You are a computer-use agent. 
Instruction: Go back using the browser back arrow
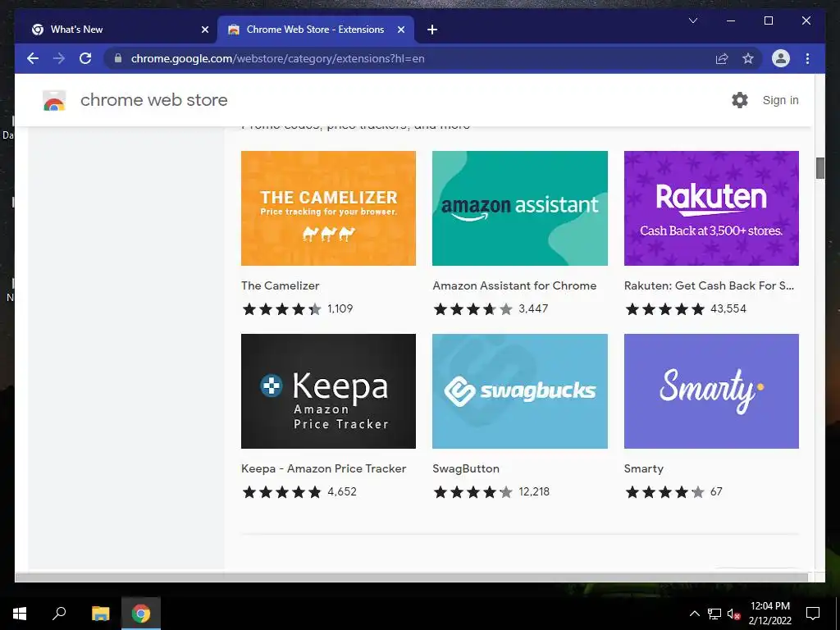33,58
